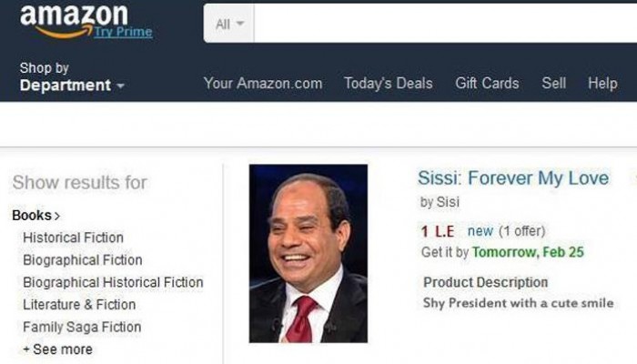Image resolution: width=637 pixels, height=364 pixels.
Task: Open the Try Prime link
Action: click(x=123, y=33)
